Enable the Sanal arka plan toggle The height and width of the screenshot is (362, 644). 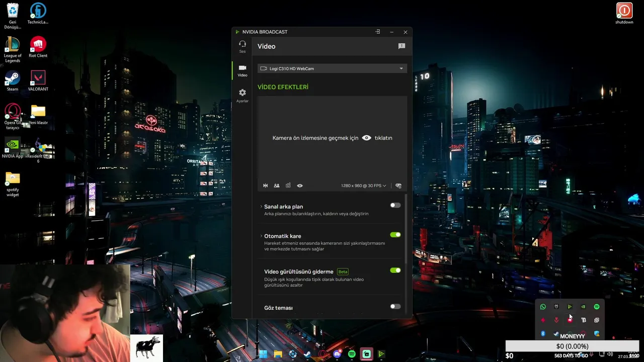[395, 205]
